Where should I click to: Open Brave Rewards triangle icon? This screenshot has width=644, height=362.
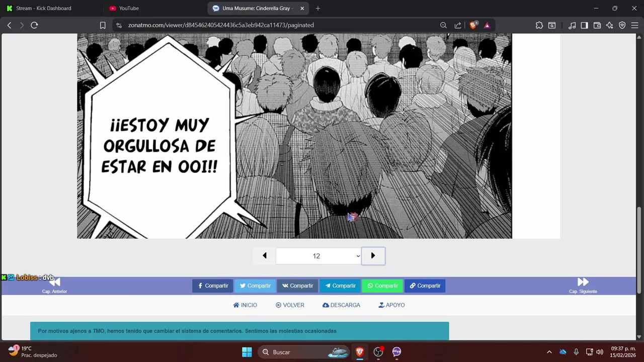click(487, 25)
